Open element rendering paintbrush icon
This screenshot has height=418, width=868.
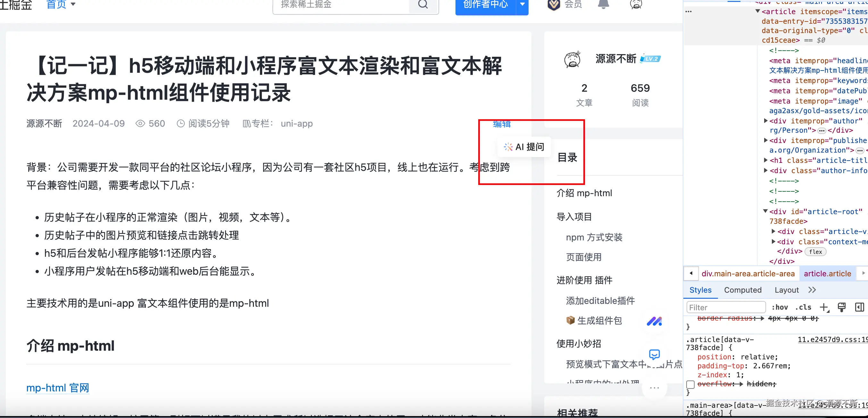(x=841, y=307)
